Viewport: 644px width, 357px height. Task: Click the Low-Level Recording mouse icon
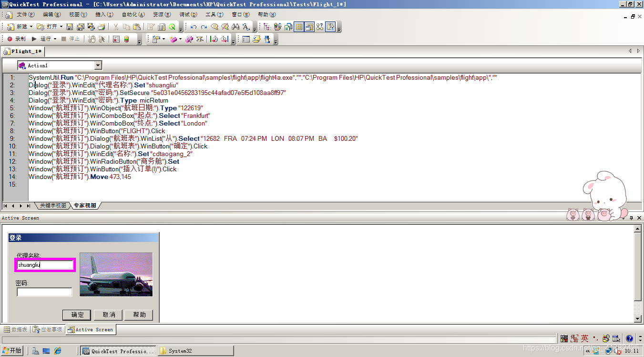92,39
